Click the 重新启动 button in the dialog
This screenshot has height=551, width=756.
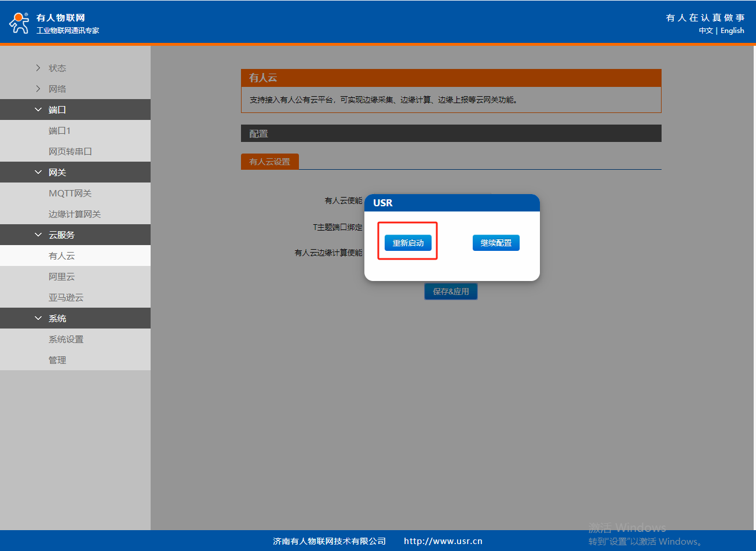point(408,243)
